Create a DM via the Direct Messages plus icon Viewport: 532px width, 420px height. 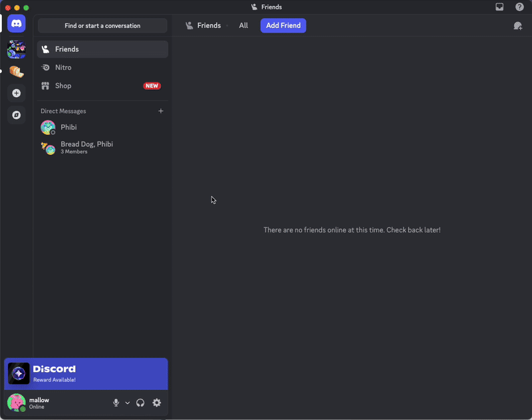point(161,111)
